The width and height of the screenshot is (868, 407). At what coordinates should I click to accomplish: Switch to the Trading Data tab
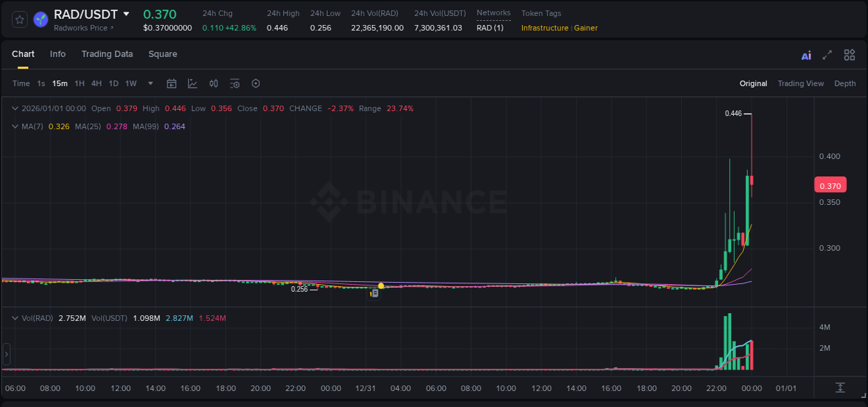[107, 54]
